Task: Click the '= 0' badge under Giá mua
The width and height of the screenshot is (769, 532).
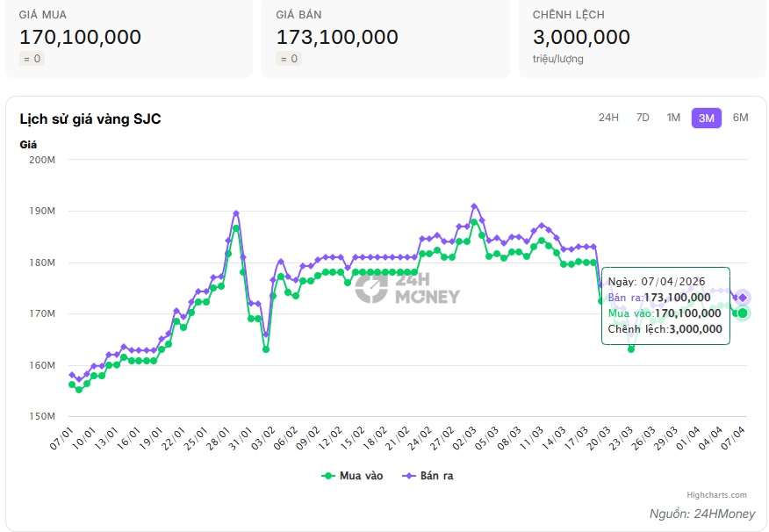Action: (32, 59)
